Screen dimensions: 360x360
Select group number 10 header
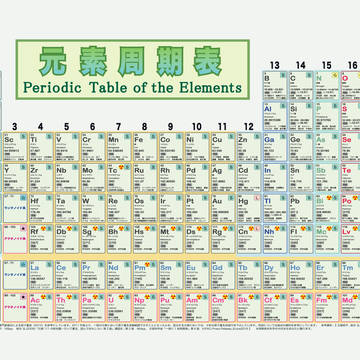(x=197, y=127)
